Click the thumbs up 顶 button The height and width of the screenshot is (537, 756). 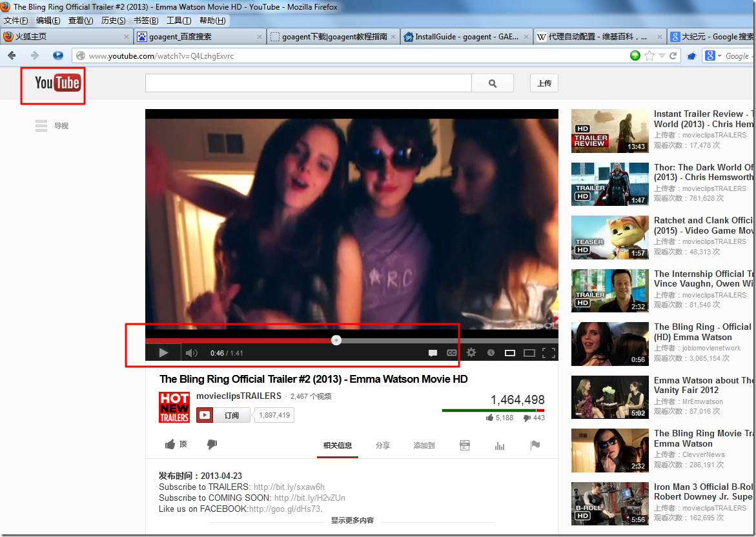point(176,444)
